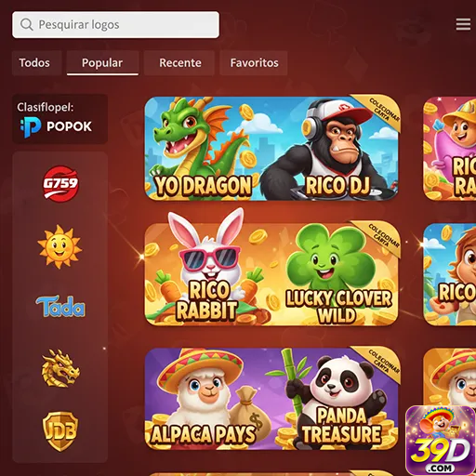Launch the Yo Dragon game
This screenshot has height=476, width=476.
coord(205,148)
